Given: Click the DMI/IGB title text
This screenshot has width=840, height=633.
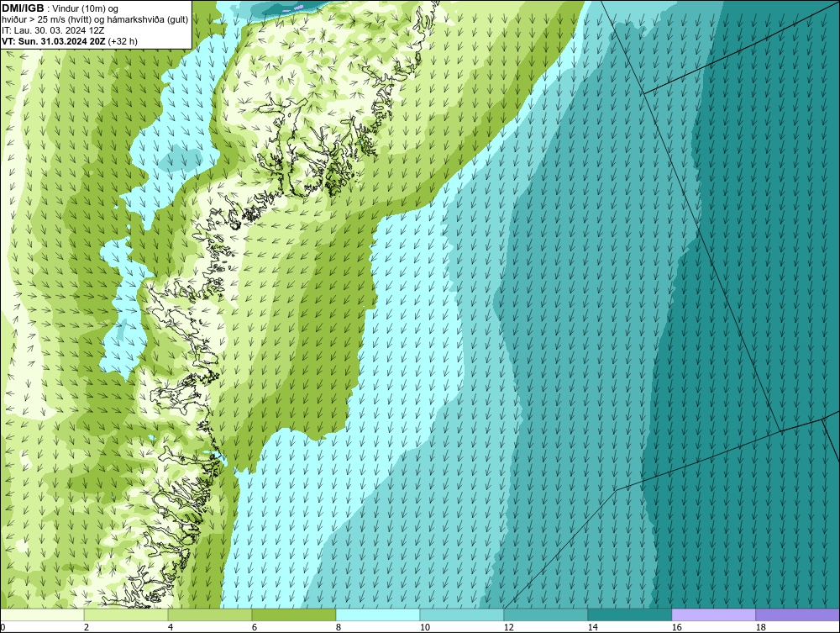Looking at the screenshot, I should pyautogui.click(x=23, y=8).
